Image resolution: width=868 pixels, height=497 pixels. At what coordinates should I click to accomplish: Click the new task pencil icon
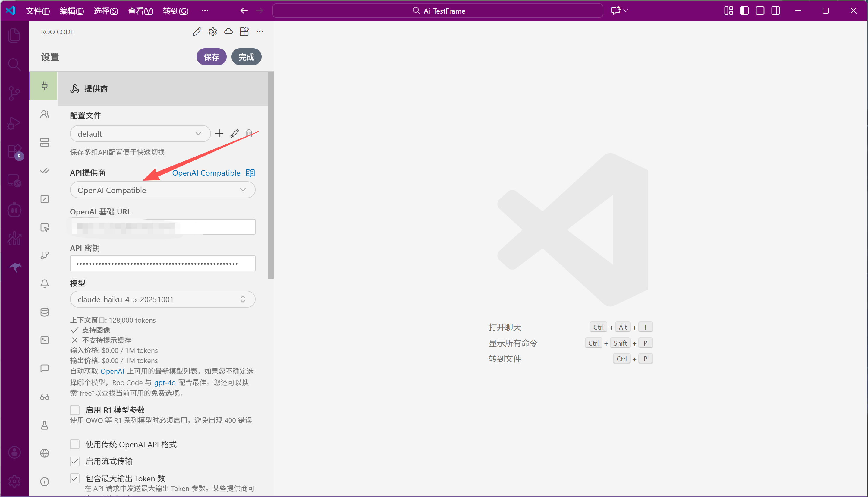[x=197, y=32]
